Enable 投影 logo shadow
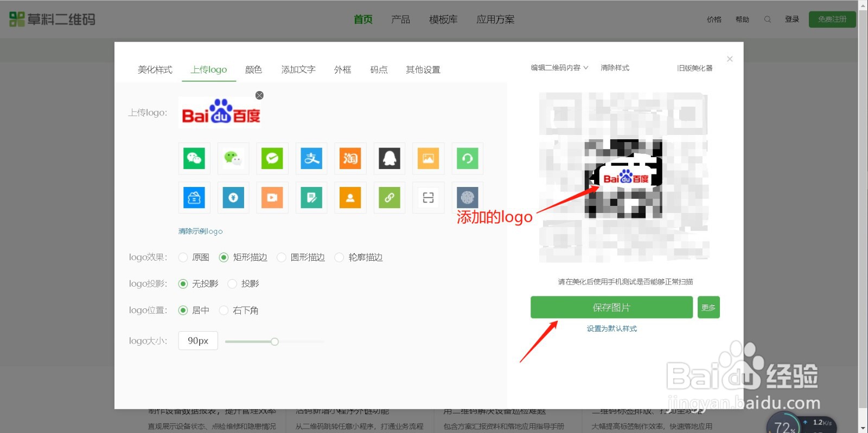868x433 pixels. point(232,284)
